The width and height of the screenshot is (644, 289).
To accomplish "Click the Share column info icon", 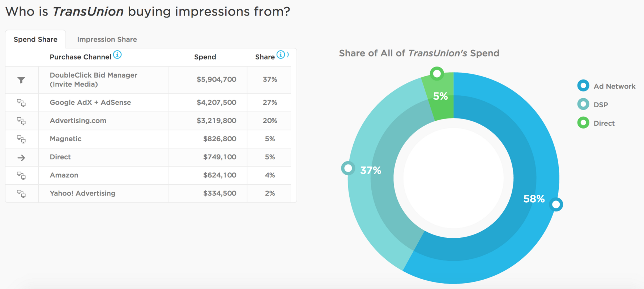I will pyautogui.click(x=281, y=55).
